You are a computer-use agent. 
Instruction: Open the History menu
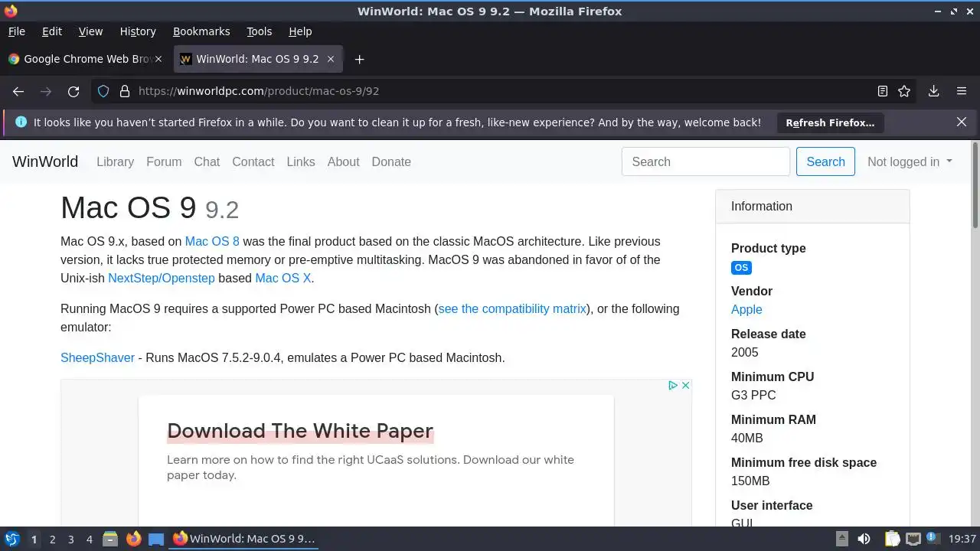[x=138, y=31]
